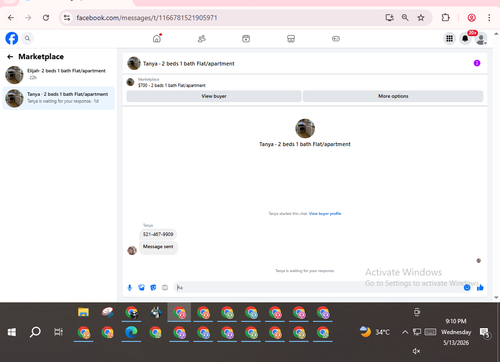Click the 521-487-9909 message bubble
Screen dimensions: 500x362
coord(158,234)
